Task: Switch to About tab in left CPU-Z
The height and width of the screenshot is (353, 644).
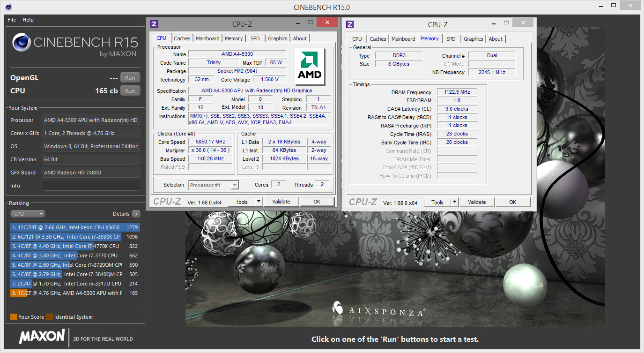Action: click(x=300, y=38)
